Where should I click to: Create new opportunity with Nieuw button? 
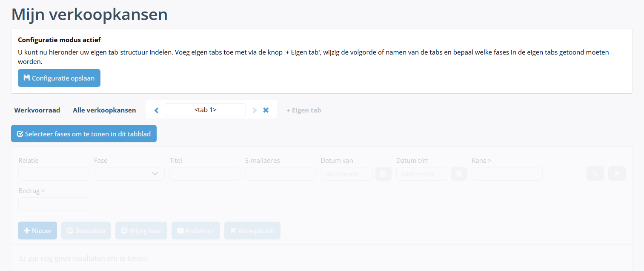point(37,231)
